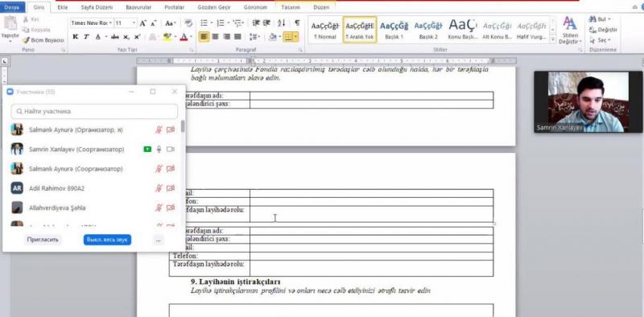Viewport: 644px width, 317px height.
Task: Toggle video camera for Samrin Xanlayev
Action: [x=171, y=149]
